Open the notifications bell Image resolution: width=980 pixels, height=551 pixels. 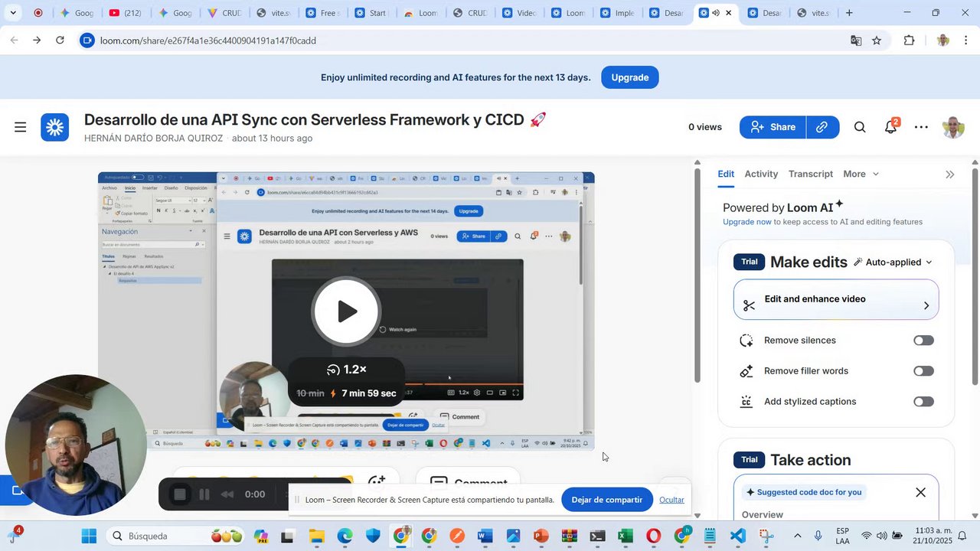(x=890, y=127)
